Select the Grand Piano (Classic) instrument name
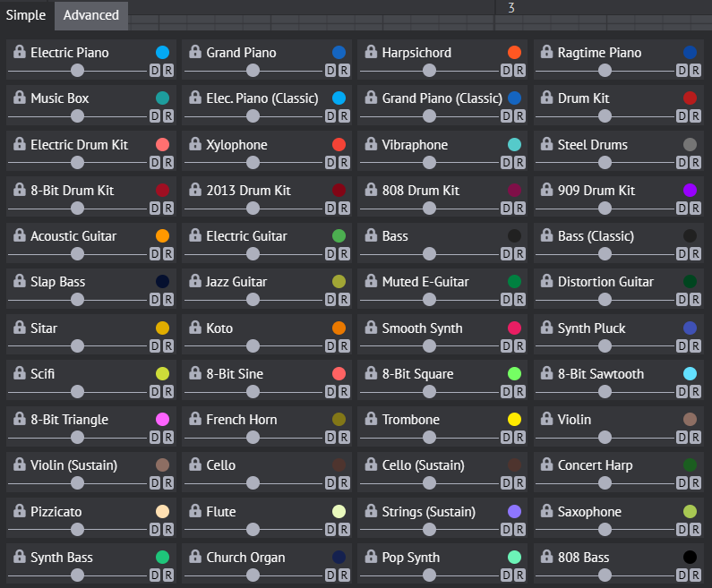712x588 pixels. (442, 98)
